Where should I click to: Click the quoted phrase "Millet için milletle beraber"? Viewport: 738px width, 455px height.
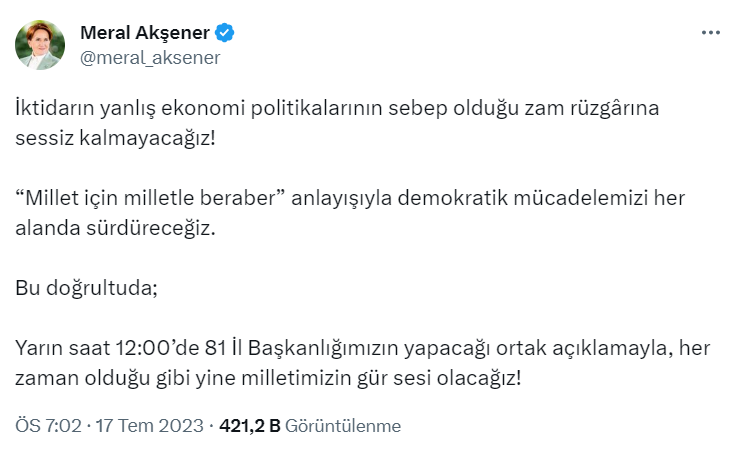[x=151, y=197]
